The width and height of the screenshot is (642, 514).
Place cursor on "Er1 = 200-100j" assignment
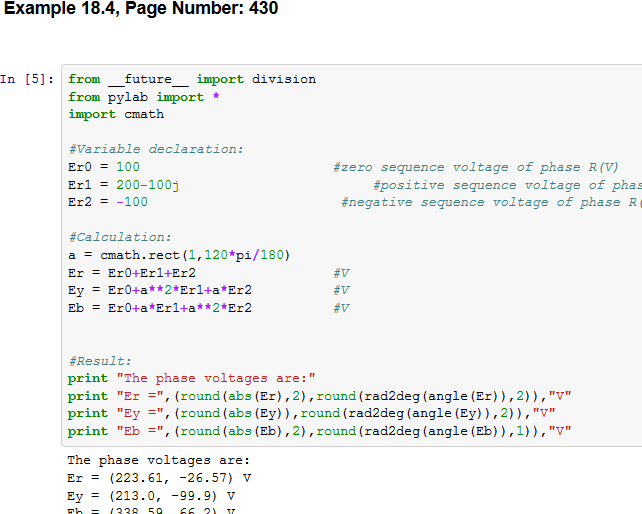(x=123, y=185)
